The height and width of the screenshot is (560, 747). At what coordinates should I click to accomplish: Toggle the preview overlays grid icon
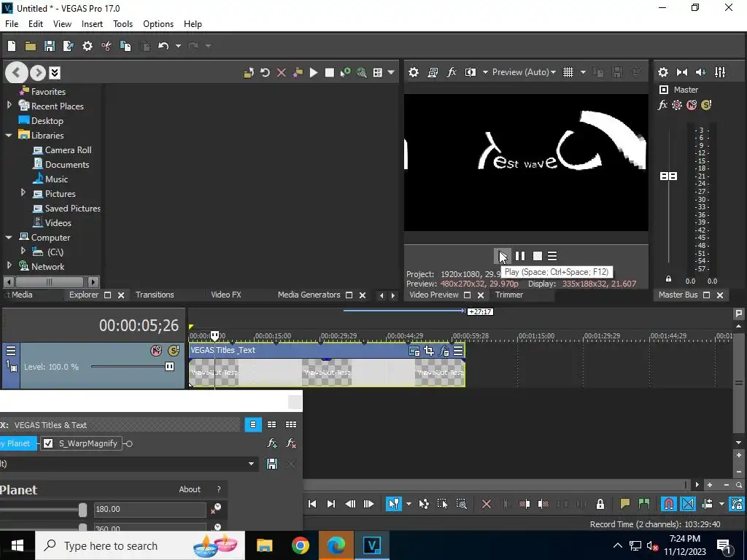pyautogui.click(x=568, y=72)
